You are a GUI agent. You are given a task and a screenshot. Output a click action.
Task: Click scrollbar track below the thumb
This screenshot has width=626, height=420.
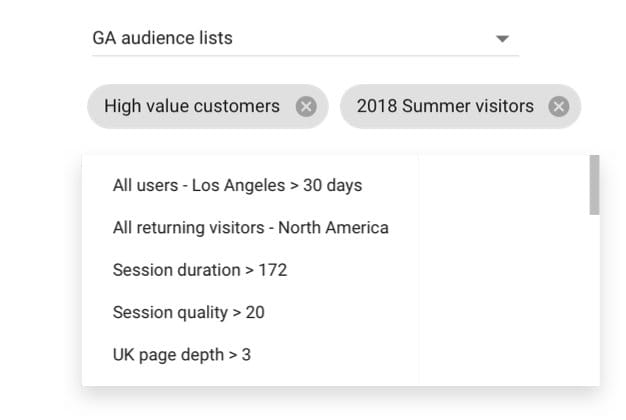tap(595, 300)
